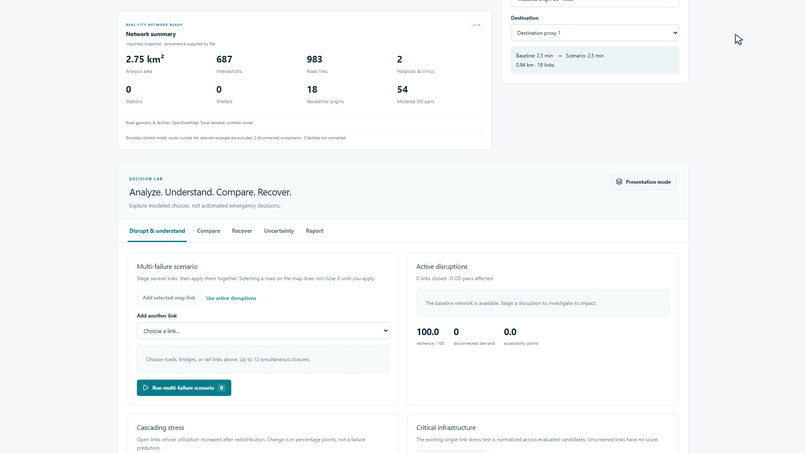Click the 983 road links value
Screen dimensions: 806x453
315,59
